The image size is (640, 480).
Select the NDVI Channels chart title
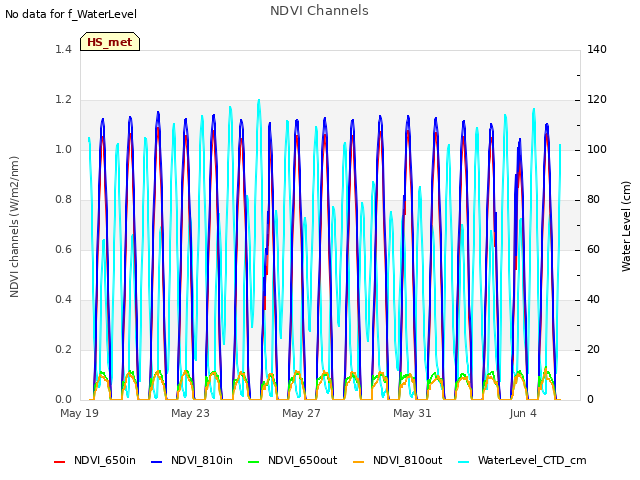pos(319,11)
